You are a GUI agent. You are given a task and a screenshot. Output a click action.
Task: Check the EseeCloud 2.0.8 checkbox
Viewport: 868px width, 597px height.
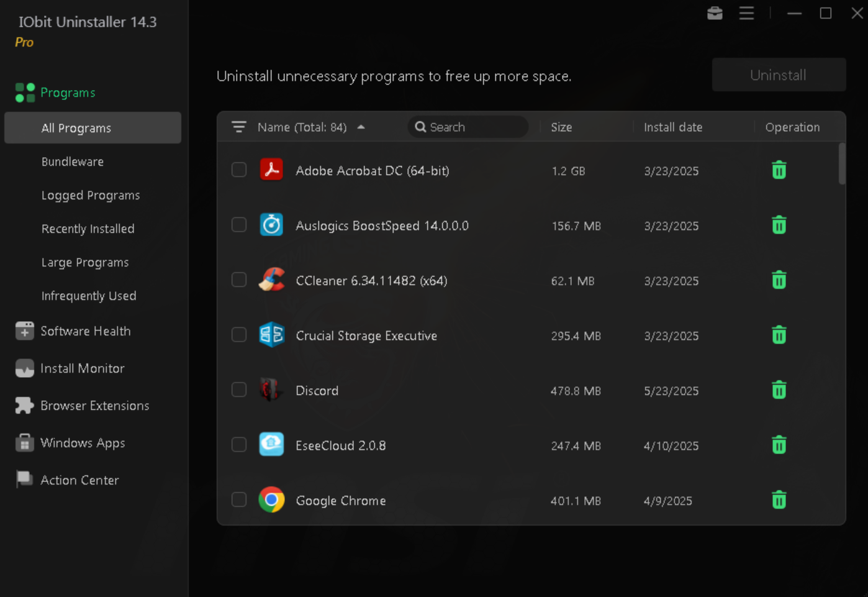[239, 445]
